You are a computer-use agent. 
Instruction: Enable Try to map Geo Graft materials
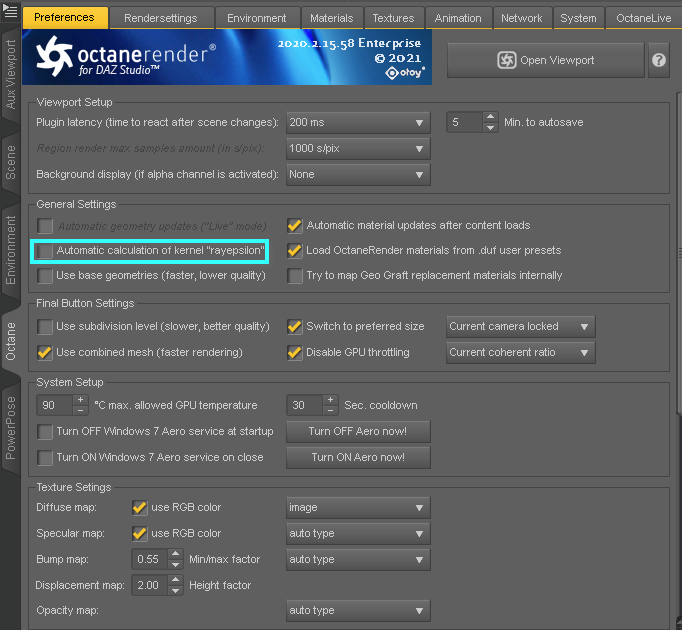point(294,275)
